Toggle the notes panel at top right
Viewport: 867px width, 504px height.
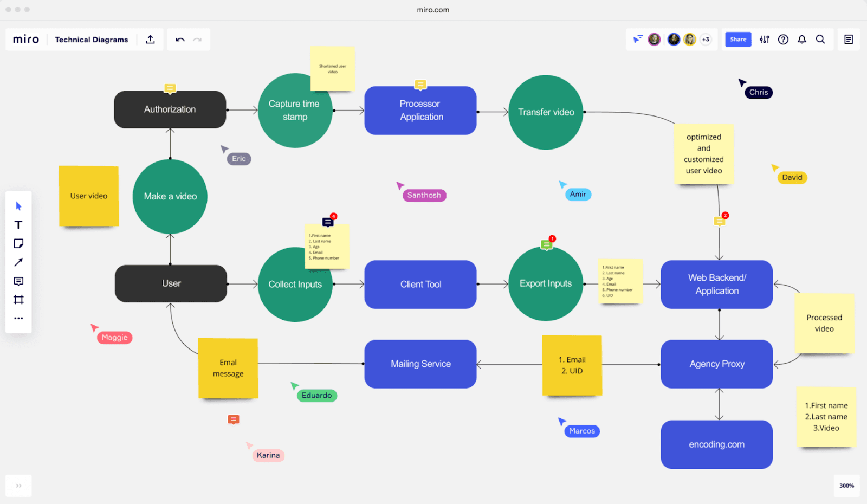849,40
